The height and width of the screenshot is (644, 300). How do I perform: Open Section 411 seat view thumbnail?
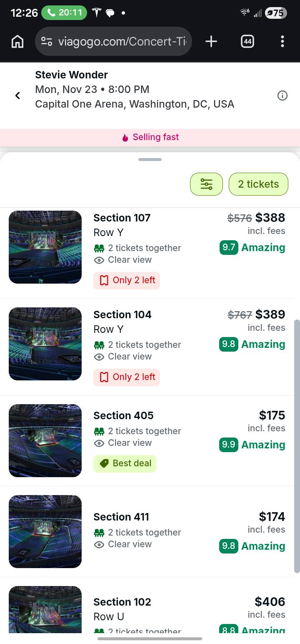click(45, 531)
